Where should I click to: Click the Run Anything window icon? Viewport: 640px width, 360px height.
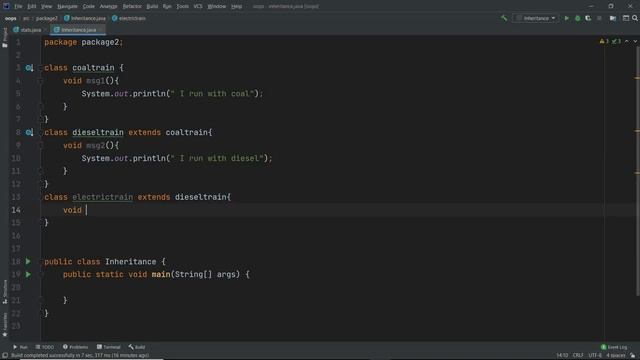point(626,18)
